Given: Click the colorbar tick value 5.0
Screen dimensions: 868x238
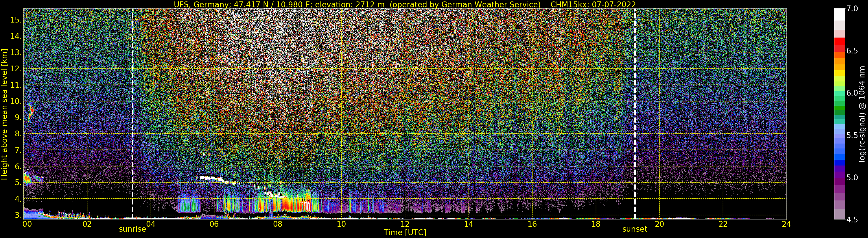Looking at the screenshot, I should (x=852, y=177).
